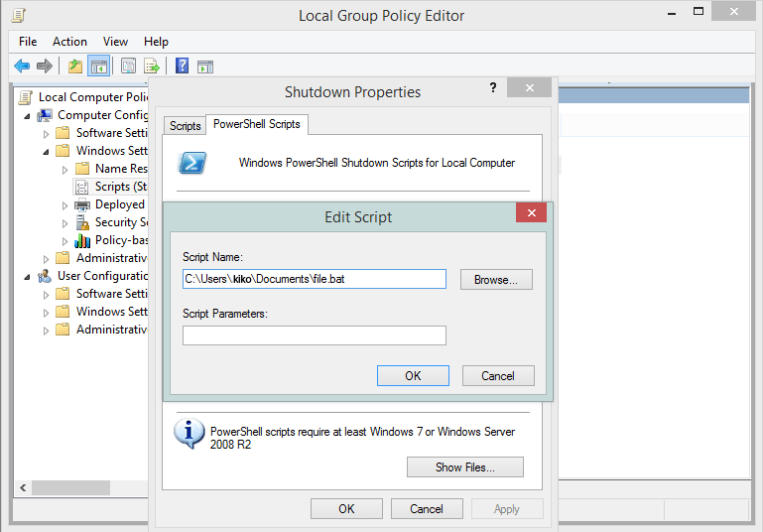Expand Windows Settings under User Configuration

(47, 313)
